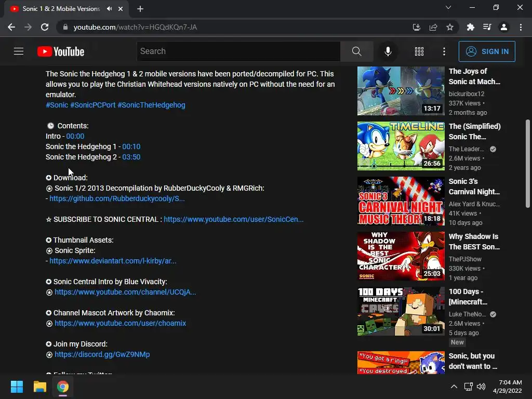This screenshot has width=532, height=399.
Task: Open media controls icon in toolbar
Action: 487,27
